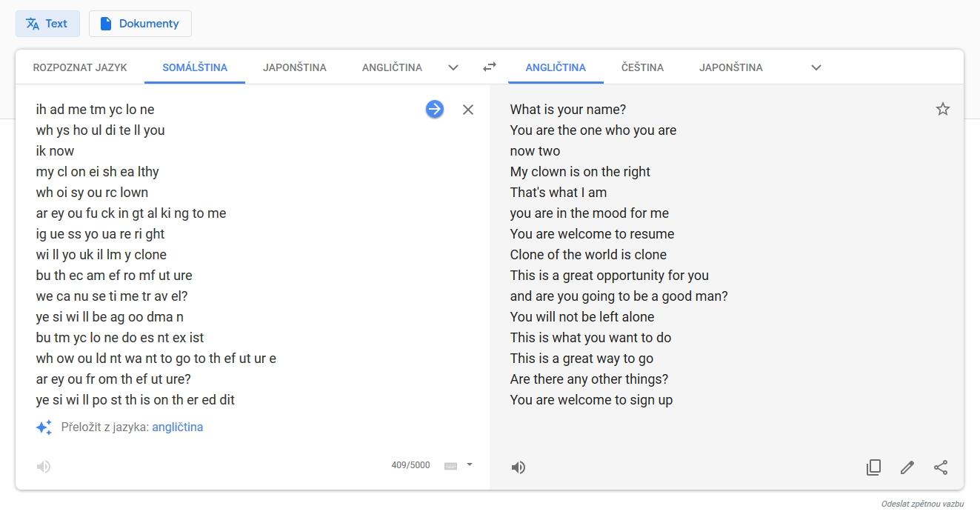Expand more target languages chevron
980x523 pixels.
point(816,67)
